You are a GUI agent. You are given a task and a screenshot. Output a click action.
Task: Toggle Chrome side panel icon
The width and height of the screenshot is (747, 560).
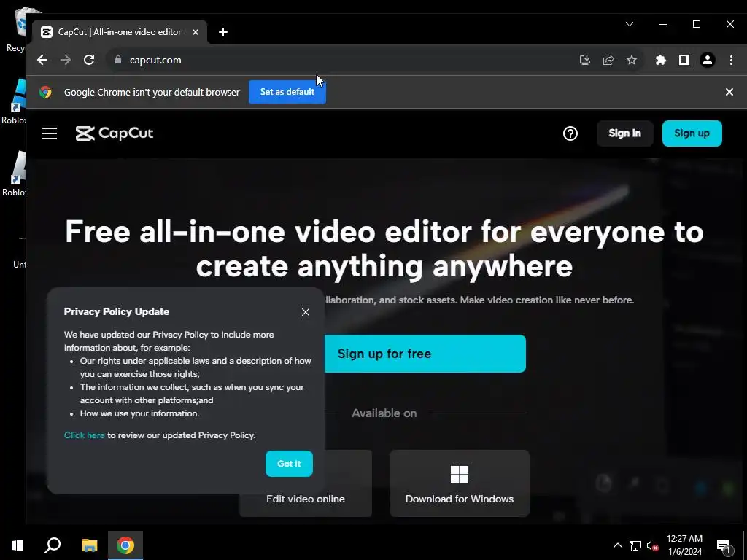pyautogui.click(x=684, y=60)
